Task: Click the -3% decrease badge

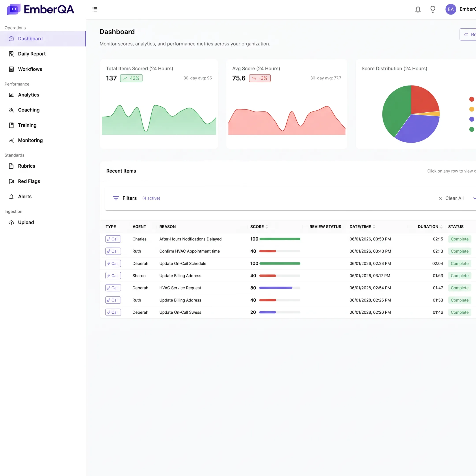Action: (x=260, y=78)
